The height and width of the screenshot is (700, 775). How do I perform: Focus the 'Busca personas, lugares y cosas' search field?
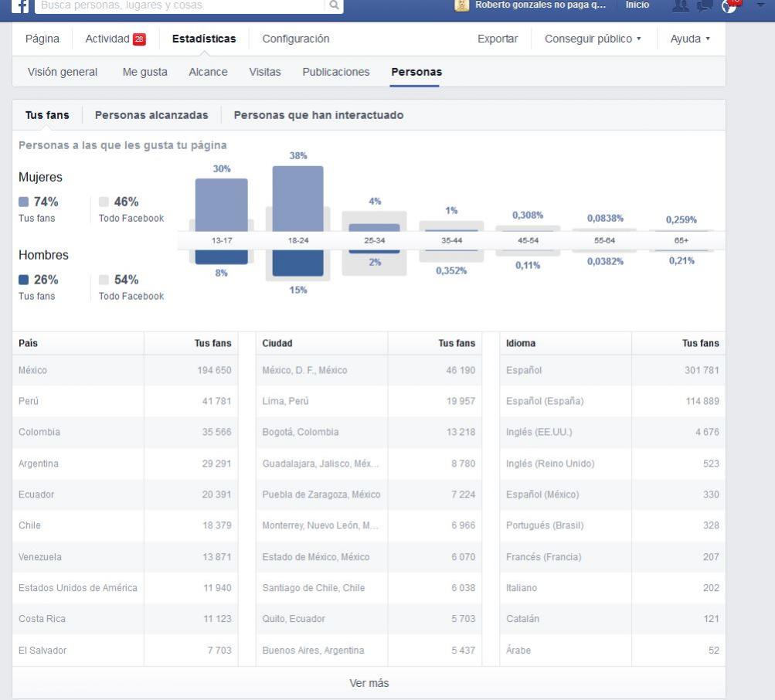[180, 5]
